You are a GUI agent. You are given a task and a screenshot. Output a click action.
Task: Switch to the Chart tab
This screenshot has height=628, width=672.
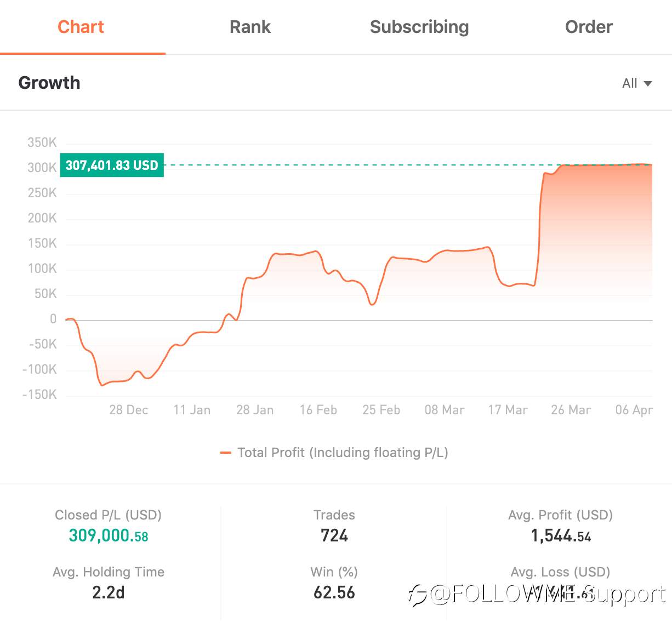point(81,27)
